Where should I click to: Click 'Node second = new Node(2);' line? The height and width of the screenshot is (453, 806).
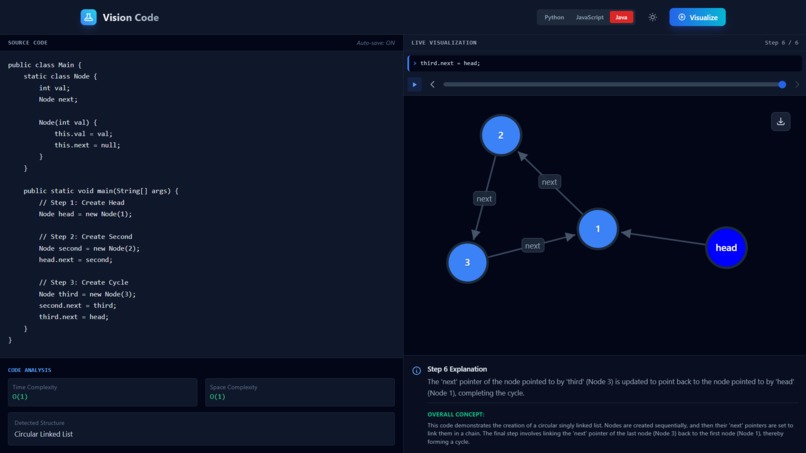89,248
